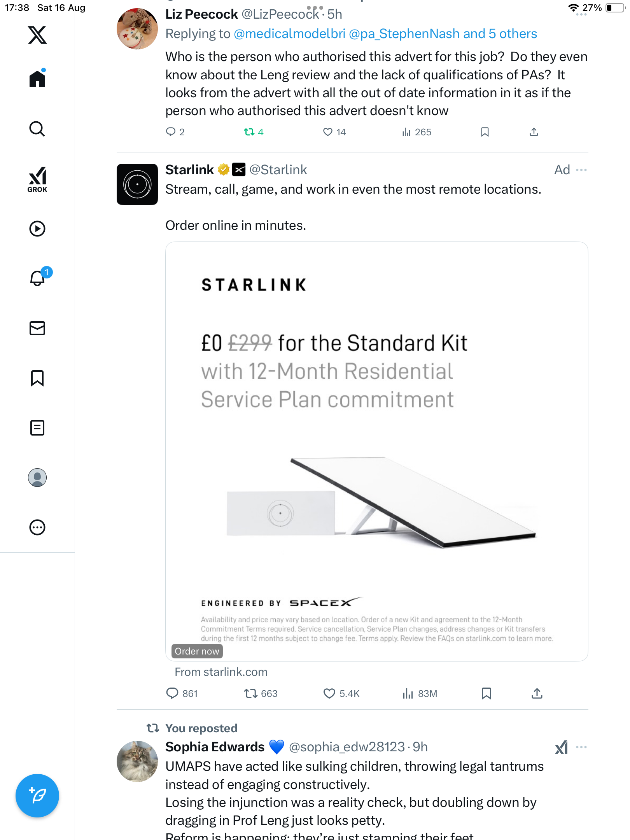This screenshot has width=630, height=840.
Task: Bookmark the Starlink ad post
Action: coord(486,693)
